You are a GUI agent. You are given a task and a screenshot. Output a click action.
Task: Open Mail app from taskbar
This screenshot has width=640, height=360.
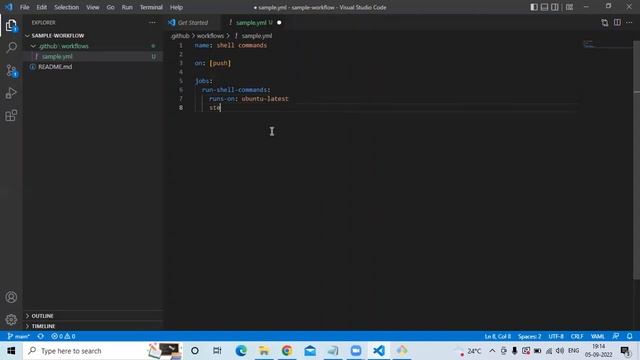[x=310, y=351]
